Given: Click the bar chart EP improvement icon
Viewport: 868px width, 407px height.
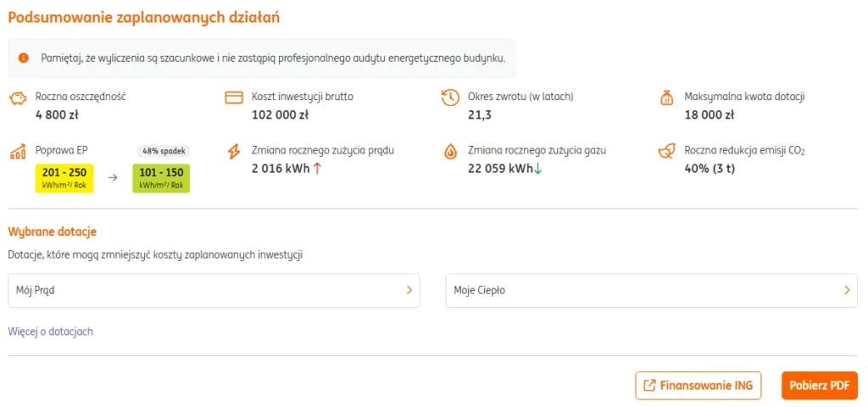Looking at the screenshot, I should (x=18, y=153).
